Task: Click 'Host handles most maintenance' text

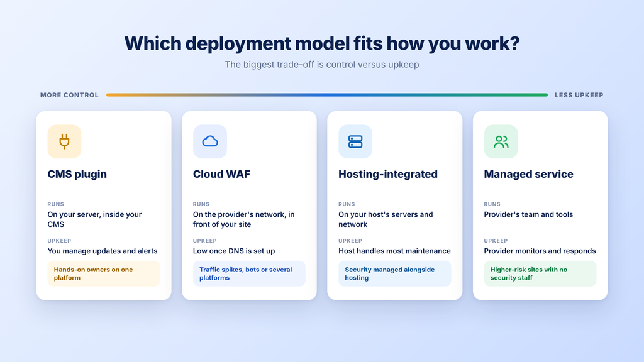Action: click(395, 251)
